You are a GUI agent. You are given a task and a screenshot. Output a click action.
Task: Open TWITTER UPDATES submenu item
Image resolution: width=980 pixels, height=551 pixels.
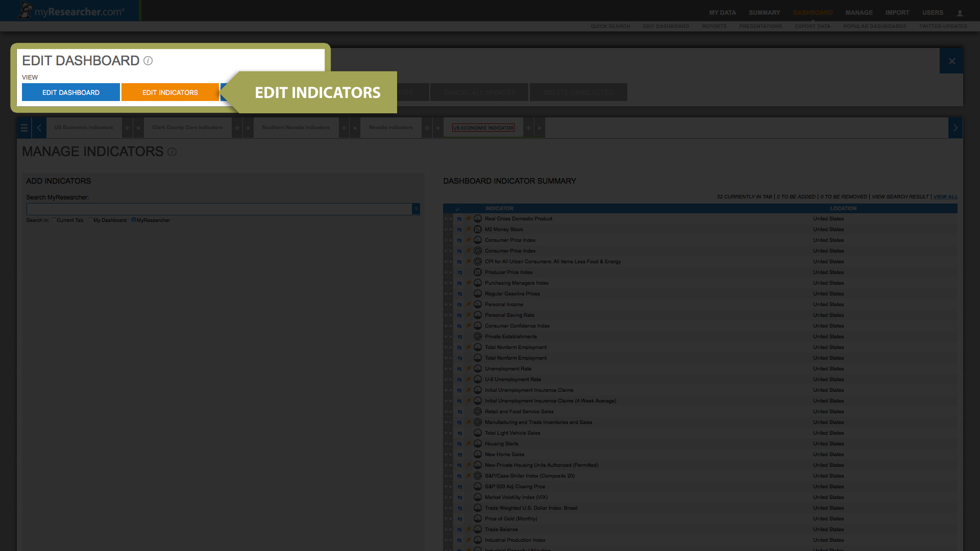tap(943, 27)
